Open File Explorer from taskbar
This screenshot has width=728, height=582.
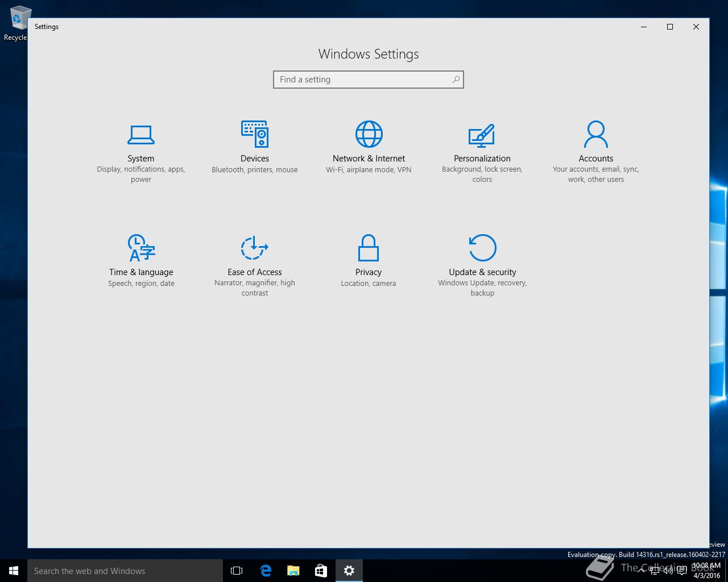293,571
